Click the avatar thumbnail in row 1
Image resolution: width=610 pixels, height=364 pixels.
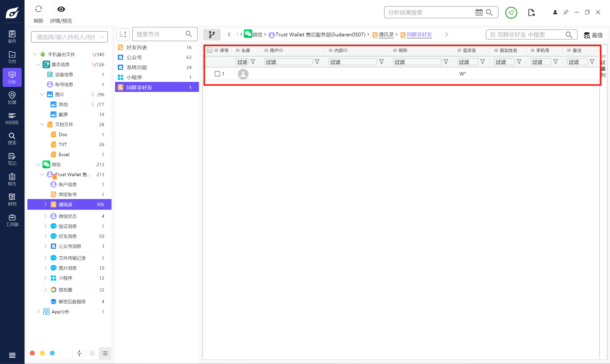point(243,74)
